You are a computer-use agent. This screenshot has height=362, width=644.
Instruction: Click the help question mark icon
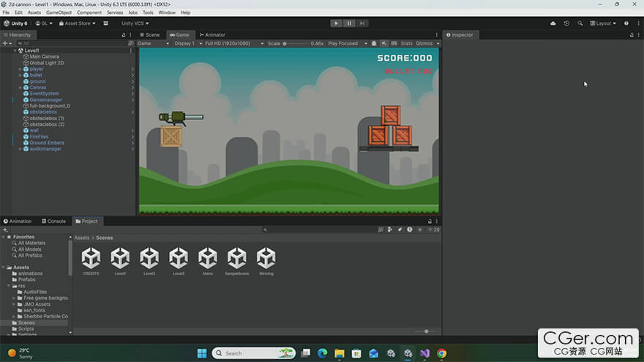point(626,23)
